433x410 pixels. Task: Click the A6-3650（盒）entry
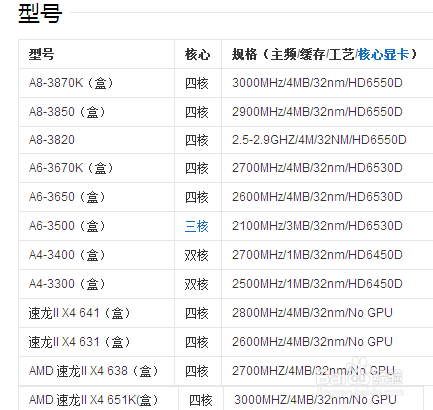point(67,197)
